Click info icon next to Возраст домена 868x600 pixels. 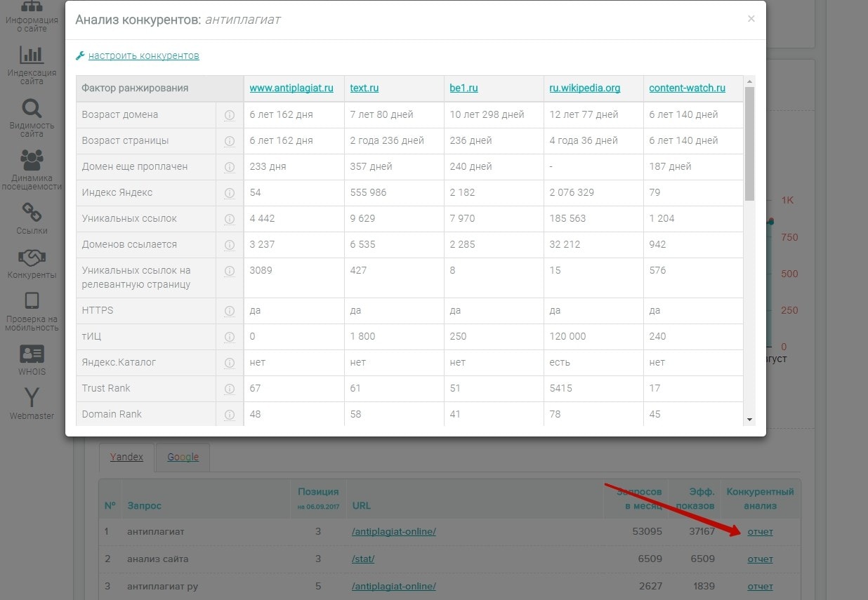click(x=229, y=115)
